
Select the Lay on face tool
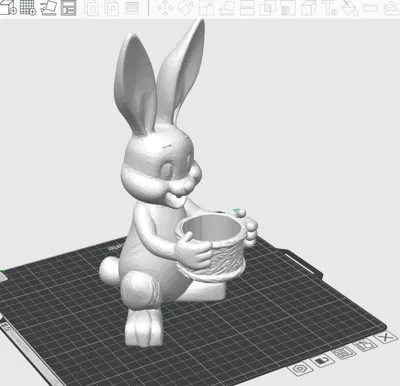[x=227, y=8]
